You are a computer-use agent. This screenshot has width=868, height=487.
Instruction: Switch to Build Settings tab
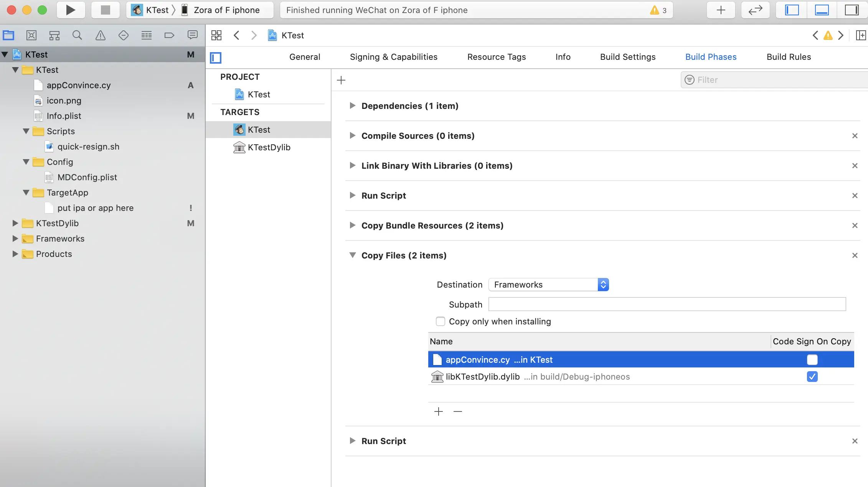click(628, 57)
